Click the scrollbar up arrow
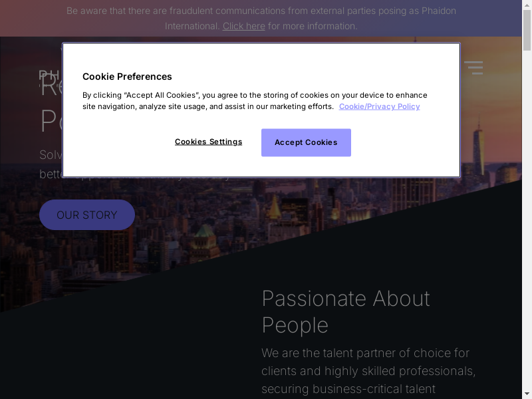 click(527, 5)
